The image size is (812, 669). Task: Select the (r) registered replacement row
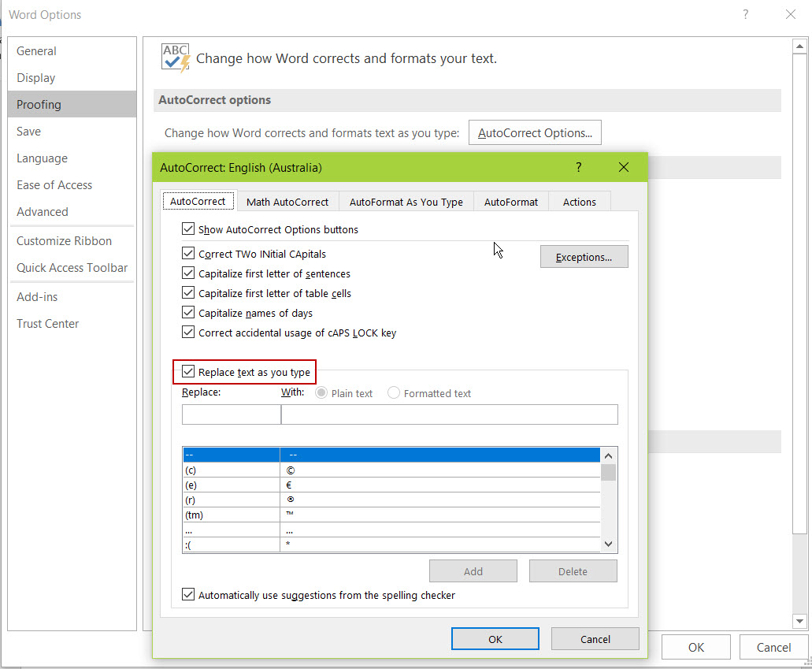click(391, 500)
